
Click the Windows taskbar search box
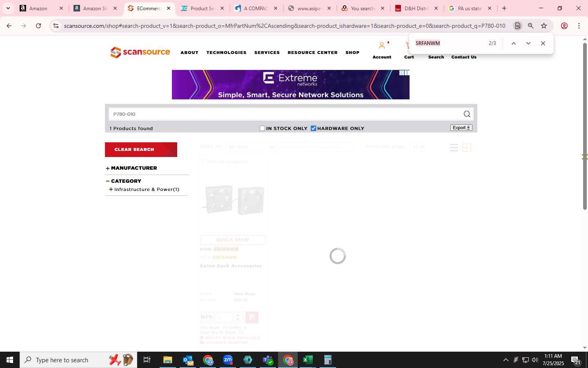pos(78,360)
